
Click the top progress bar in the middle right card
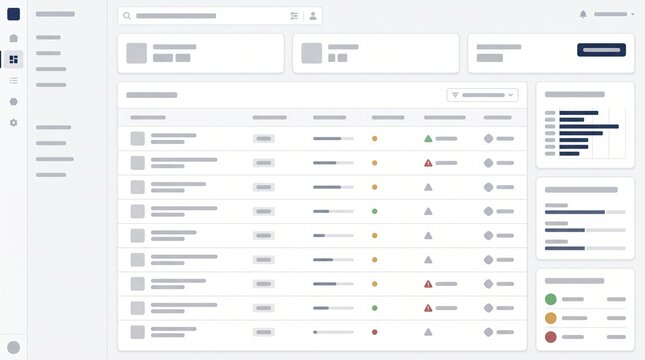(x=585, y=212)
